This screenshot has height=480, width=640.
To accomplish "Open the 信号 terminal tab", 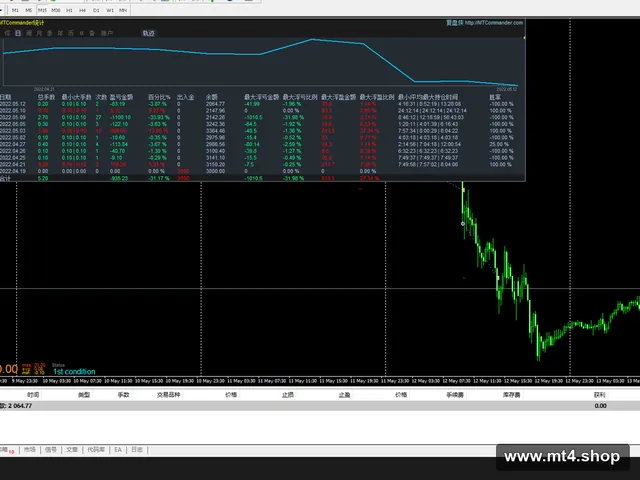I will tap(51, 449).
